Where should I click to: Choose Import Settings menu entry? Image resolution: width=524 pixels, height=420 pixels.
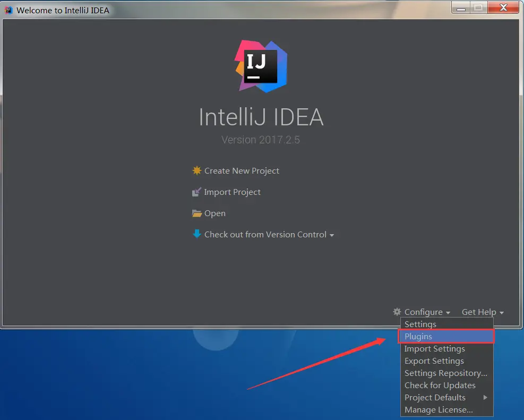[447, 349]
